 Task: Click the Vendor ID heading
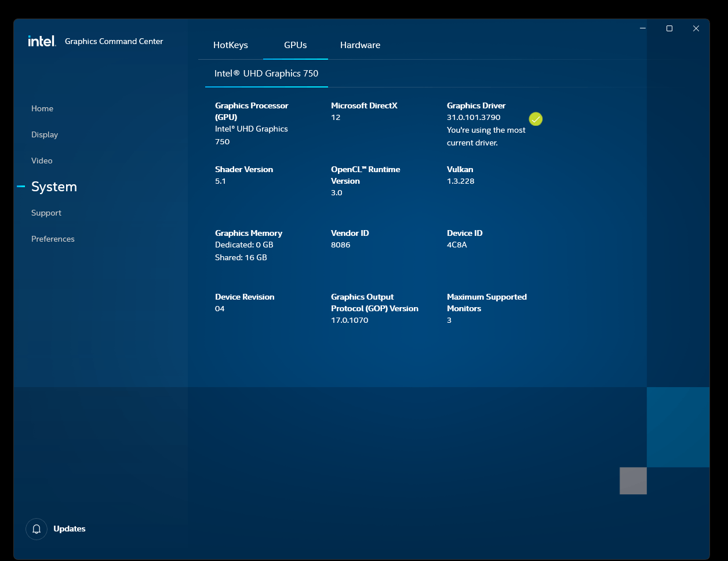tap(350, 233)
